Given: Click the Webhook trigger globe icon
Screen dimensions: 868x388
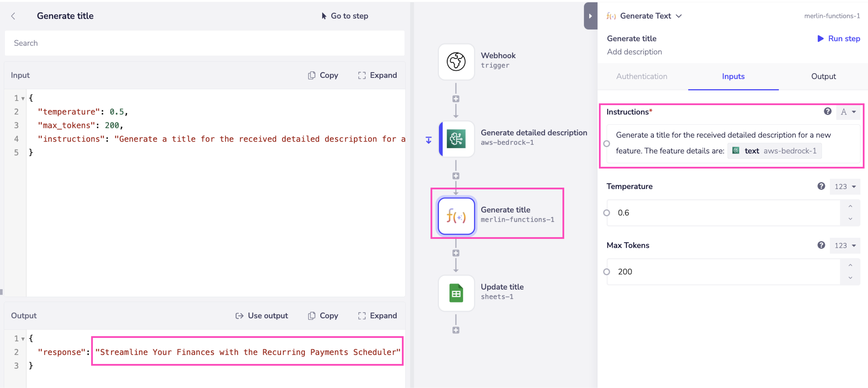Looking at the screenshot, I should (x=456, y=61).
